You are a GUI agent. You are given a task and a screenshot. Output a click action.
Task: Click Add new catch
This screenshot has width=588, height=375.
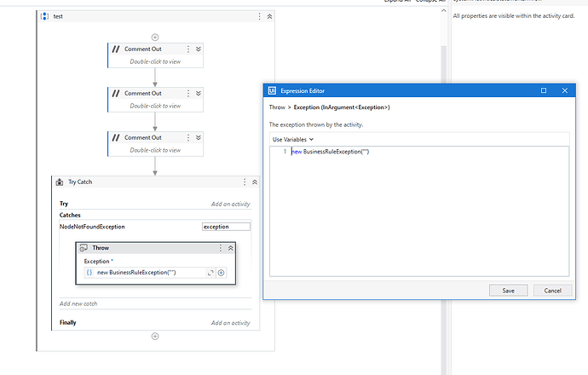click(78, 303)
